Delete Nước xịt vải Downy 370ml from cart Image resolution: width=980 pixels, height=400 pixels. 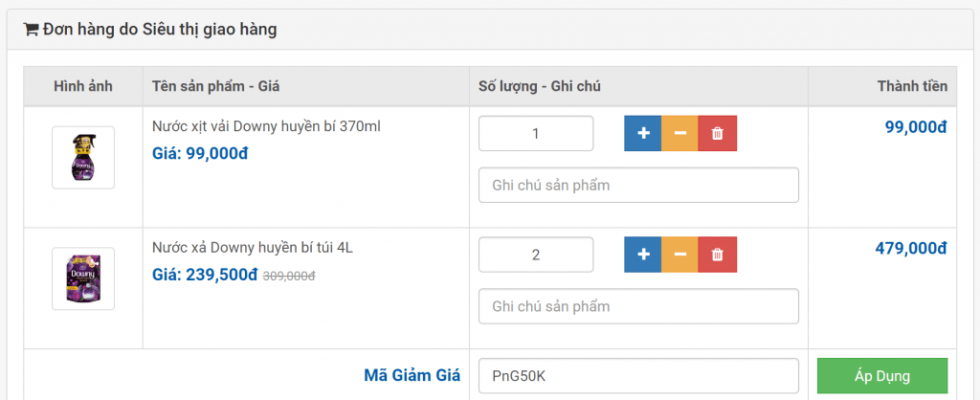(x=718, y=133)
